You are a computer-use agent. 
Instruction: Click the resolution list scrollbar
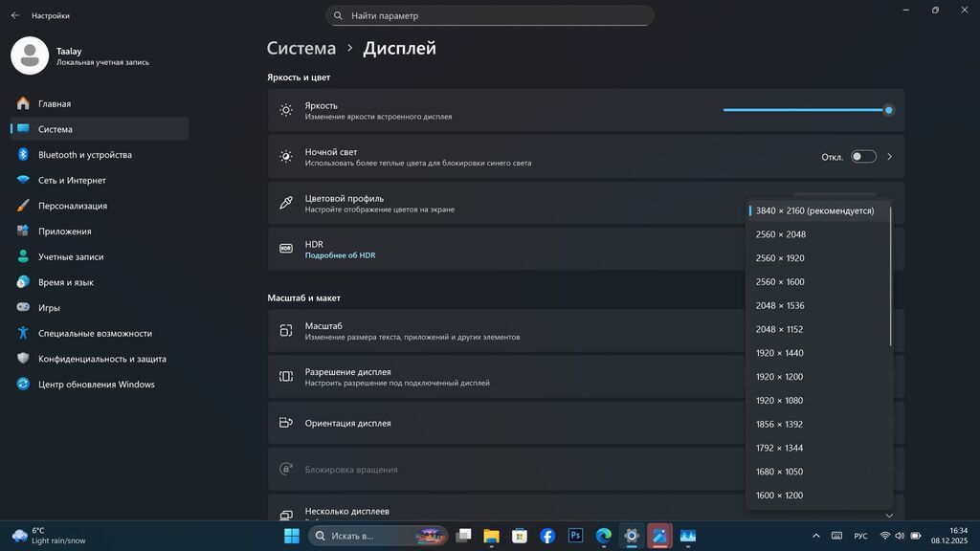click(890, 275)
